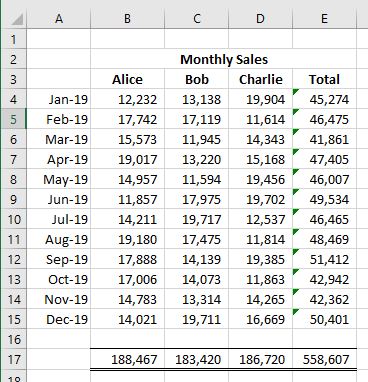Select the Bob header cell
Image resolution: width=368 pixels, height=382 pixels.
pyautogui.click(x=197, y=79)
